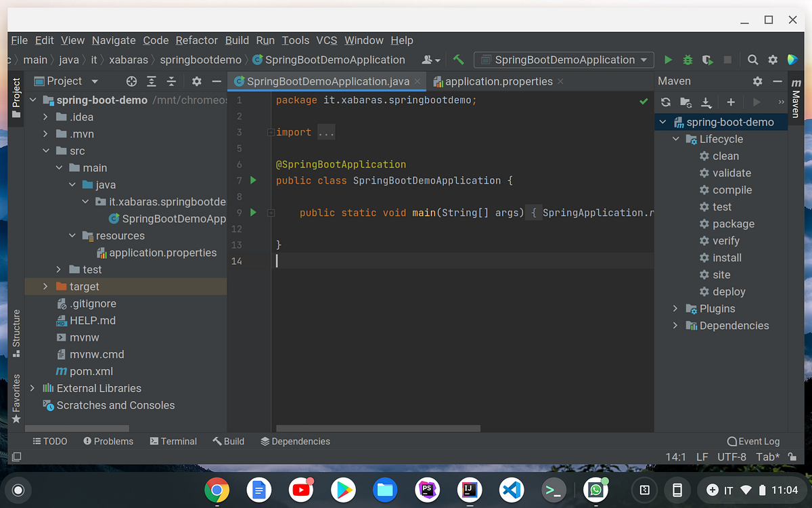Open Dependencies tool window at bottom
Image resolution: width=812 pixels, height=508 pixels.
(x=295, y=441)
